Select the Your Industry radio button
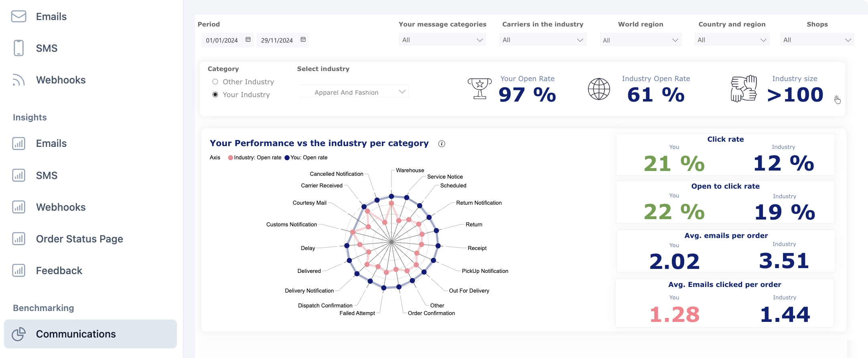The height and width of the screenshot is (358, 868). coord(215,95)
